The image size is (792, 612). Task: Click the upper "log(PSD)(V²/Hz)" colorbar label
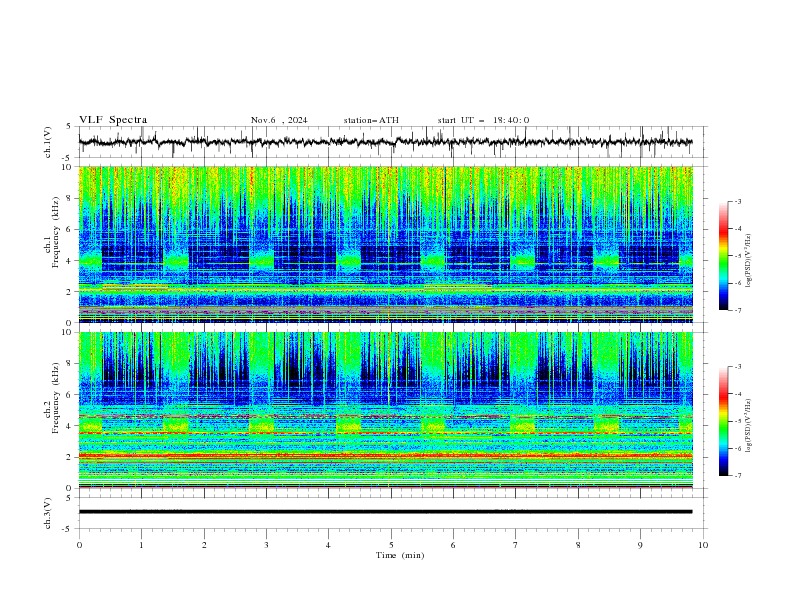[749, 261]
